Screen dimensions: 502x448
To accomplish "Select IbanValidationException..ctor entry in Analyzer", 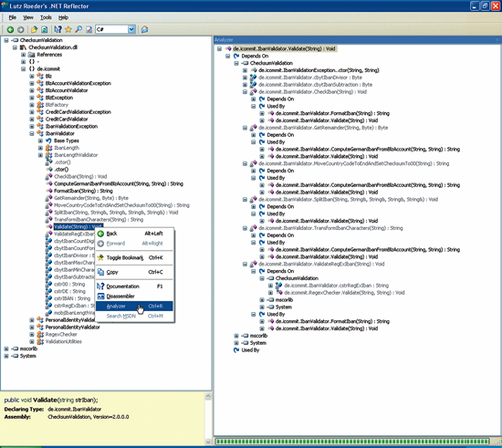I will (x=319, y=70).
